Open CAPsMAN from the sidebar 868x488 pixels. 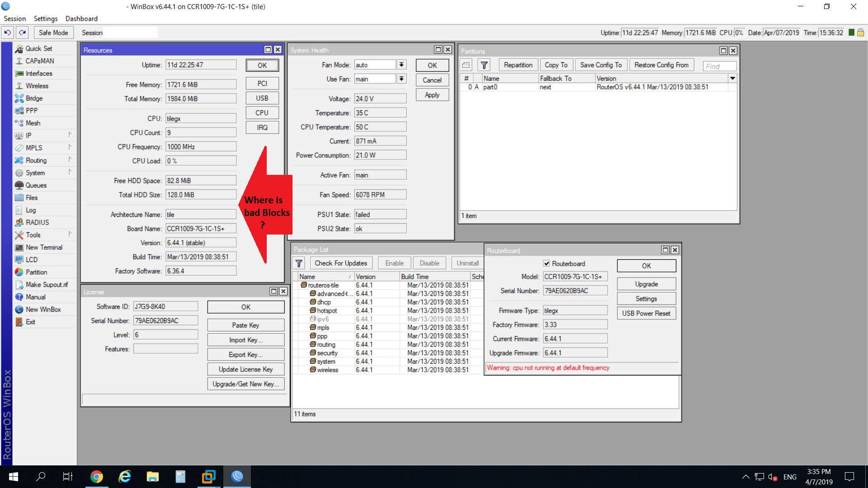click(40, 61)
